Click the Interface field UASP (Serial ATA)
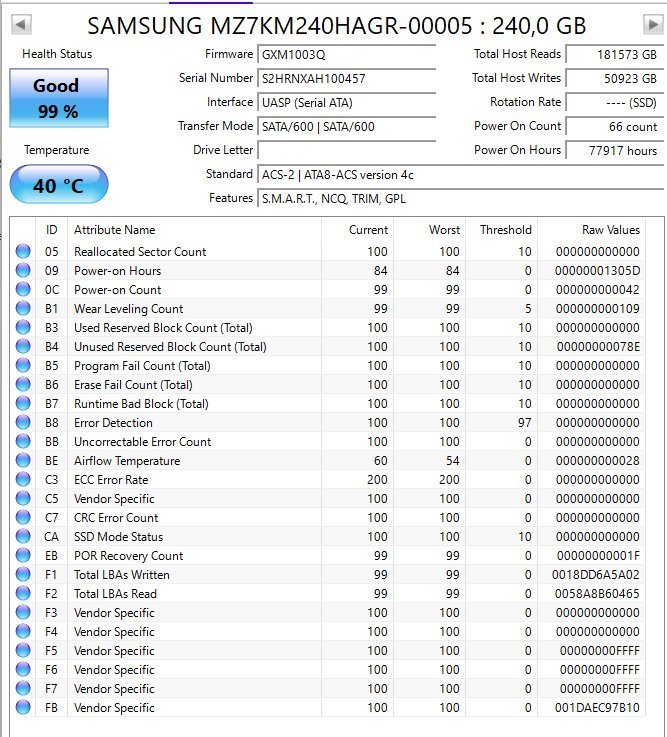This screenshot has width=667, height=737. coord(347,102)
